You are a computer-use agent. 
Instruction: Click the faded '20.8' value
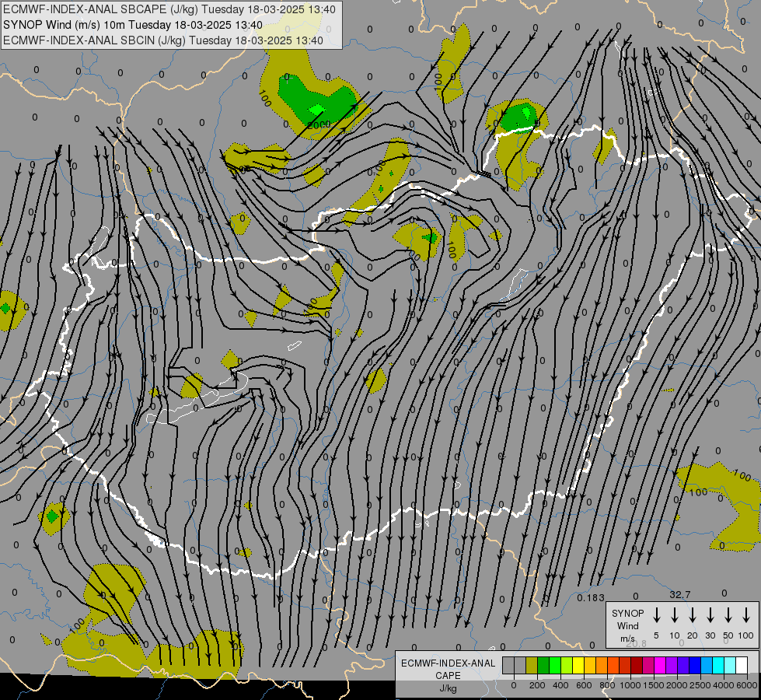pos(637,644)
